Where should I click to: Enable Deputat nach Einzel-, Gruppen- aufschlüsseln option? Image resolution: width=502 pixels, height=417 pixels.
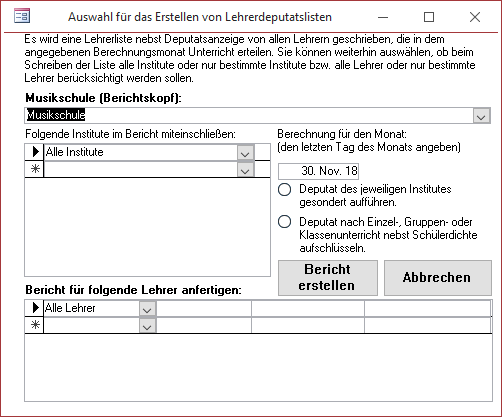tap(285, 222)
